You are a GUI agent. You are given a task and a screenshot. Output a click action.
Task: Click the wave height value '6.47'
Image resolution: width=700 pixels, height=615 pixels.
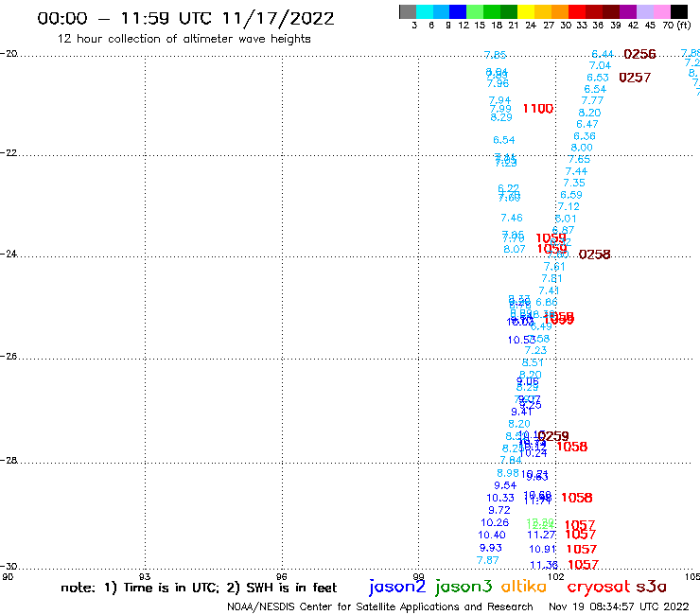tap(587, 124)
